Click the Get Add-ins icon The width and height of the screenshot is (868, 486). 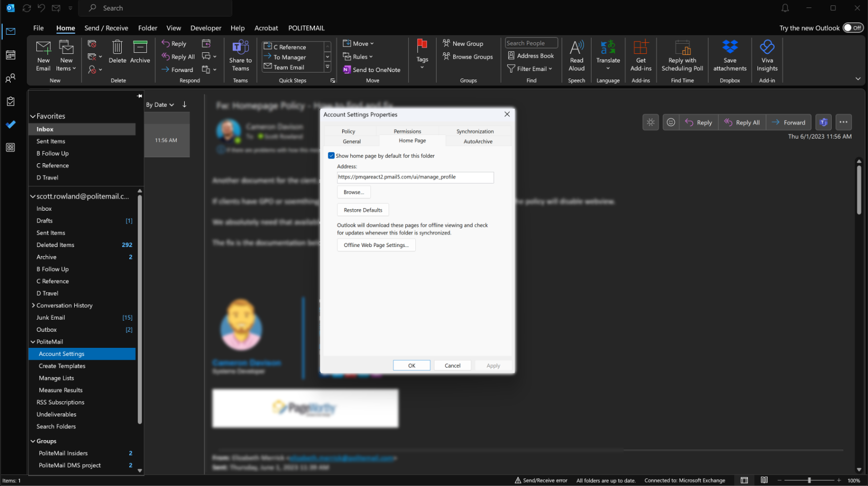pyautogui.click(x=641, y=47)
